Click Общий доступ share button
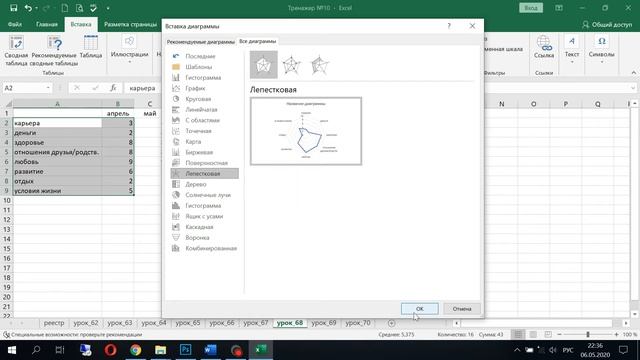Screen dimensions: 640x360 click(607, 24)
